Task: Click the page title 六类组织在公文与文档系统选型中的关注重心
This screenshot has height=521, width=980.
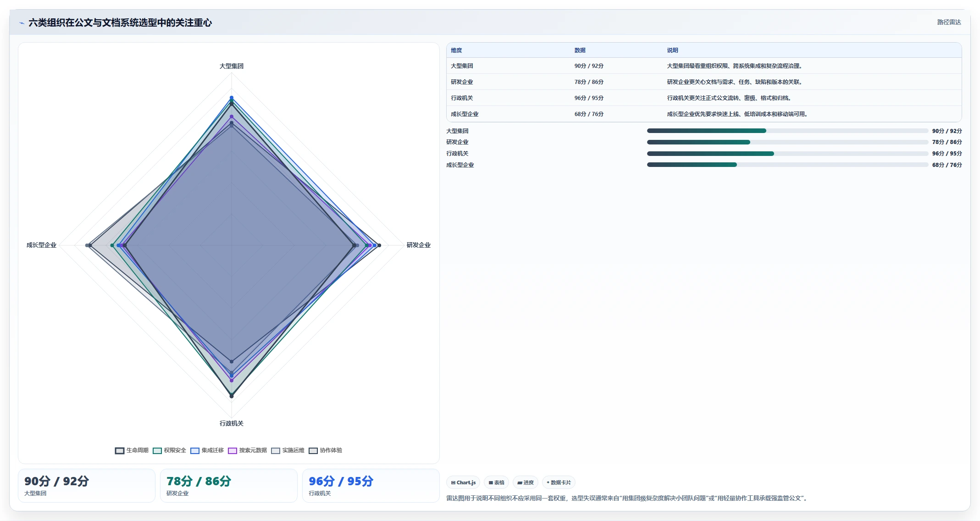Action: (x=120, y=23)
